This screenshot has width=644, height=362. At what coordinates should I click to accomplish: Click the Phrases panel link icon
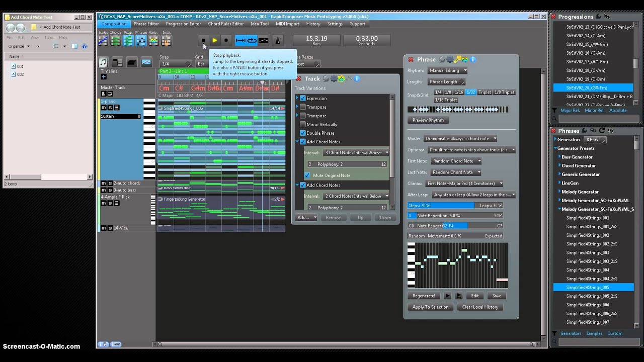click(593, 131)
